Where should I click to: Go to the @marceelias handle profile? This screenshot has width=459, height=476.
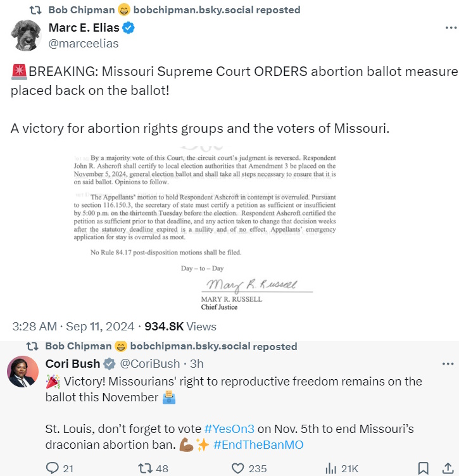click(84, 44)
